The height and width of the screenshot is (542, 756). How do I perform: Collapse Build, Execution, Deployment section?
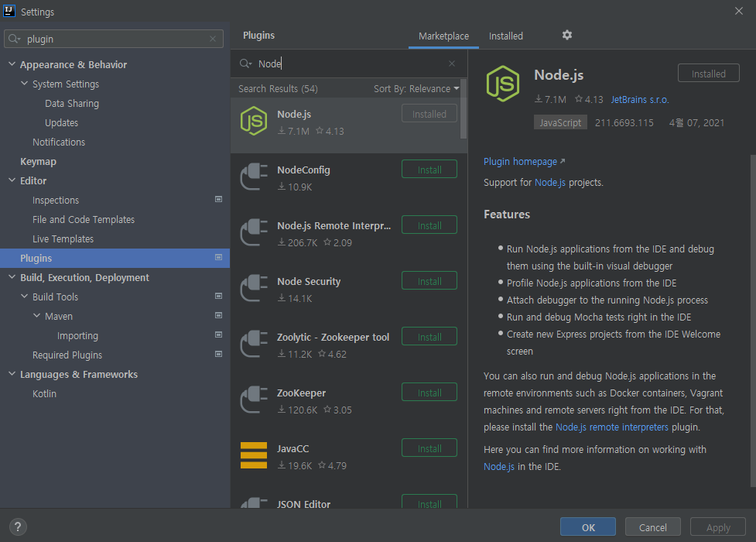[12, 276]
